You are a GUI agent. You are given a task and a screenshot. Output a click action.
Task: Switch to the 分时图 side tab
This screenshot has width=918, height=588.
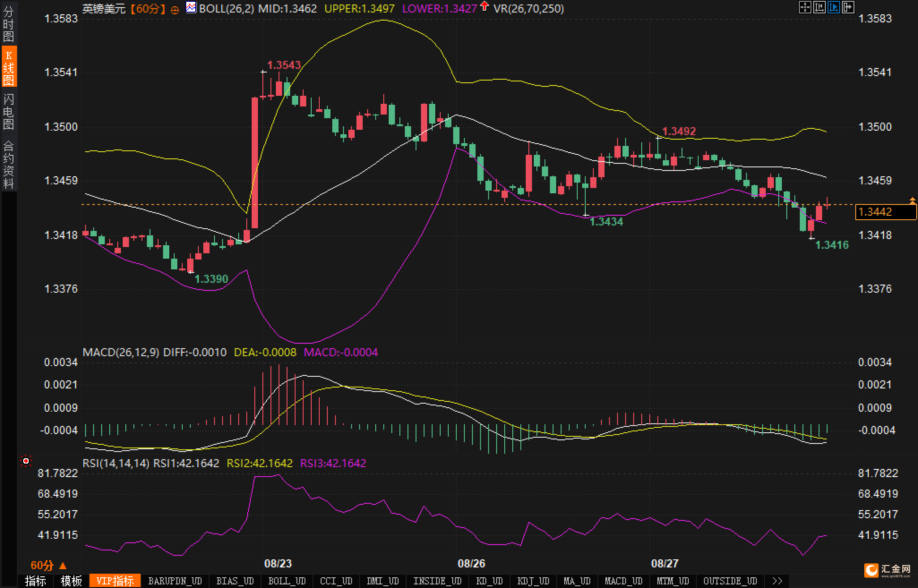click(9, 24)
